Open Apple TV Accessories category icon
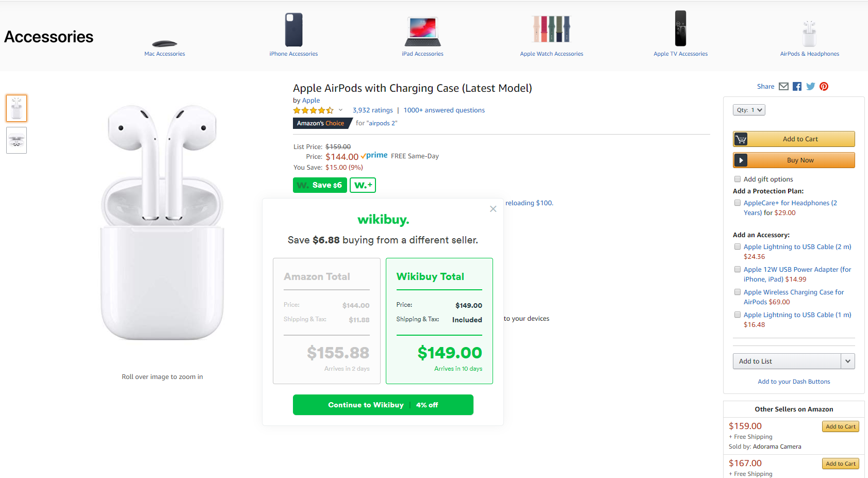The height and width of the screenshot is (478, 868). (x=680, y=29)
